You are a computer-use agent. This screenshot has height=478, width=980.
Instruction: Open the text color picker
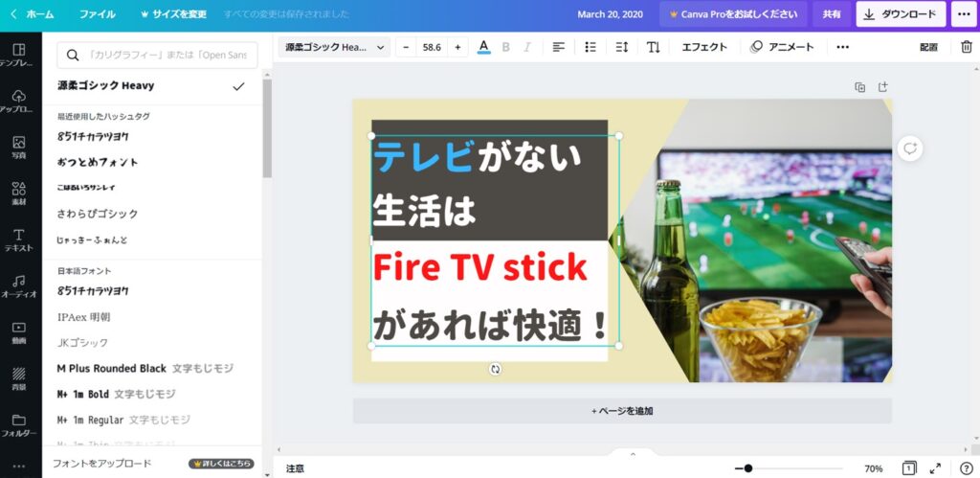pyautogui.click(x=483, y=47)
